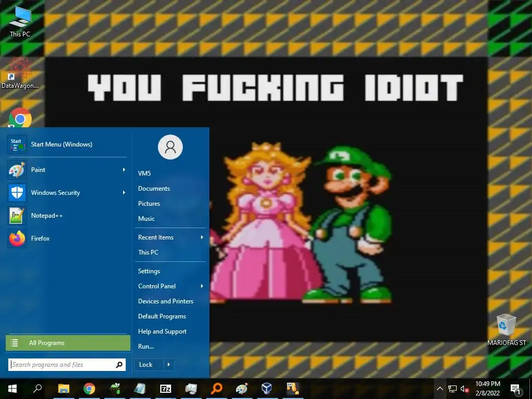Open Default Programs

point(170,316)
